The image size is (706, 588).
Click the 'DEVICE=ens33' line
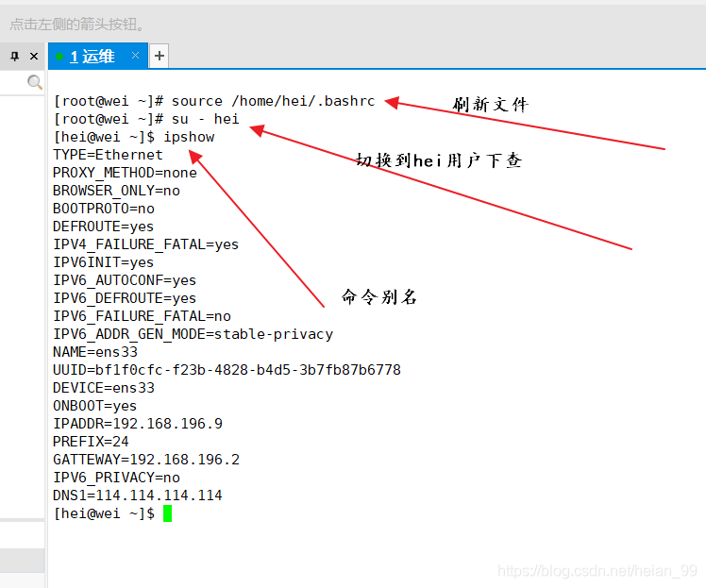click(x=104, y=388)
